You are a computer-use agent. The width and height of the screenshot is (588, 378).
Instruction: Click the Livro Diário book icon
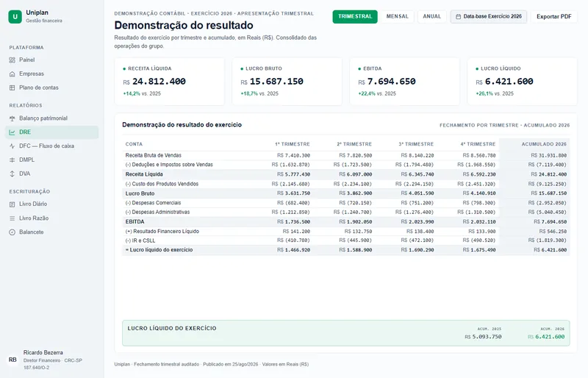pos(12,204)
